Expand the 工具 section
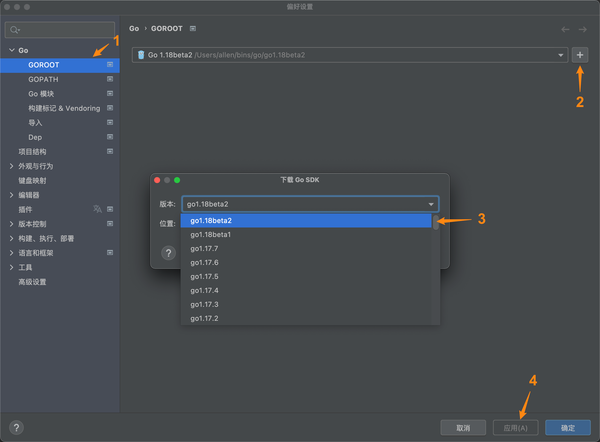Image resolution: width=600 pixels, height=442 pixels. [11, 267]
